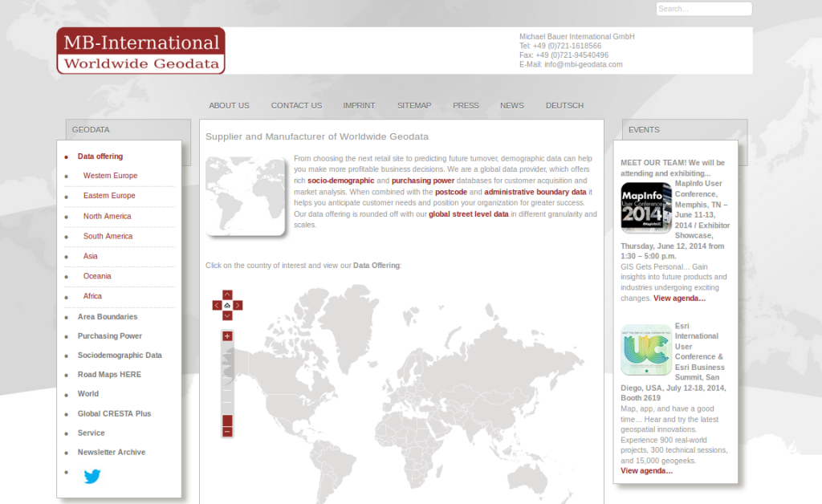Go to Service sidebar page
The image size is (822, 504).
[x=92, y=433]
